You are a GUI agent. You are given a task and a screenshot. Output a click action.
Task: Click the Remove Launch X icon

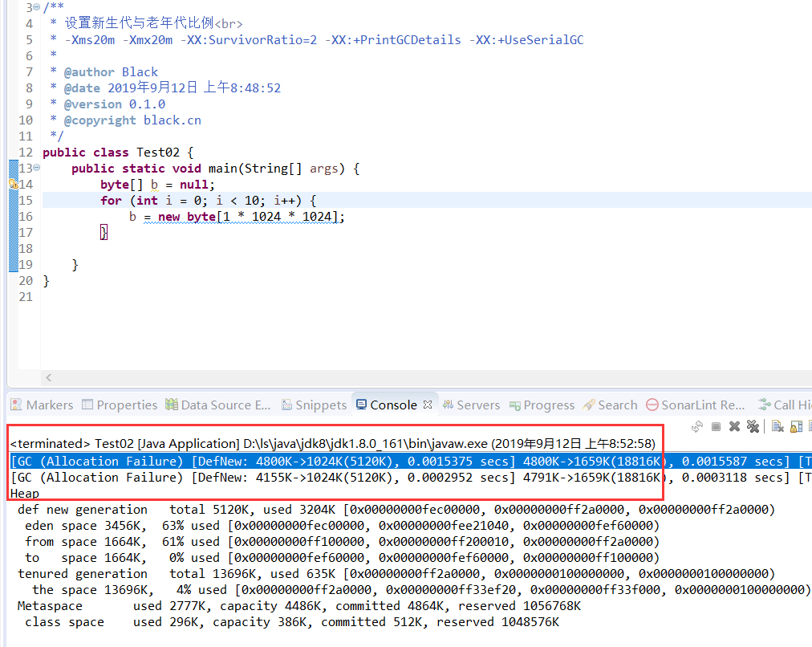coord(734,426)
